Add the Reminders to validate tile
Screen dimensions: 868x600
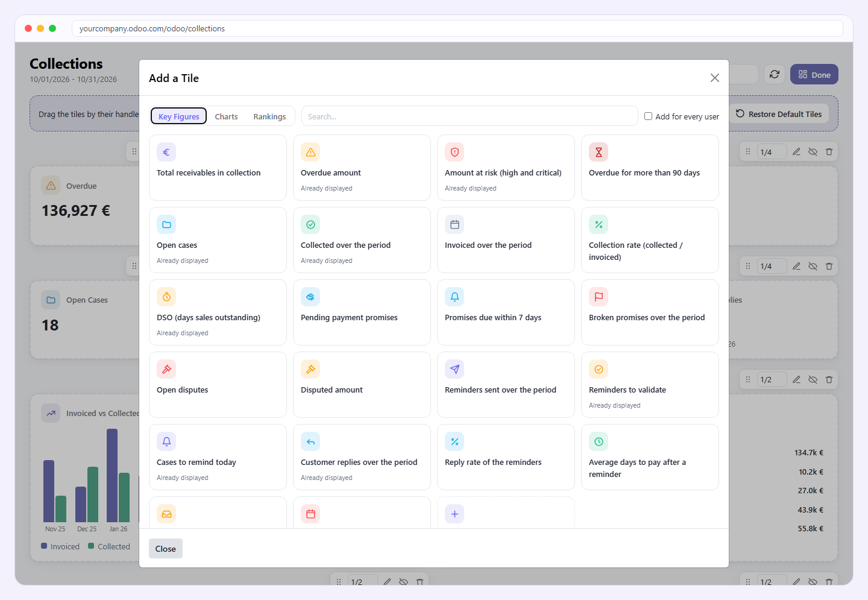(x=650, y=385)
